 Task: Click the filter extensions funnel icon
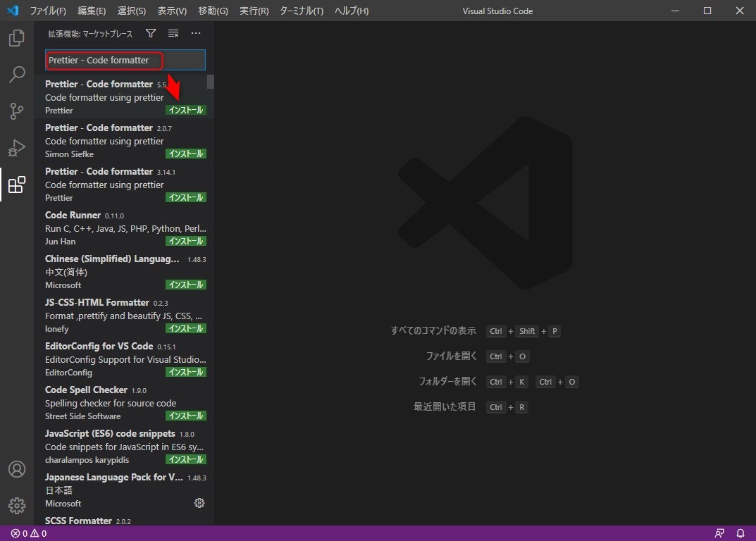pyautogui.click(x=151, y=33)
